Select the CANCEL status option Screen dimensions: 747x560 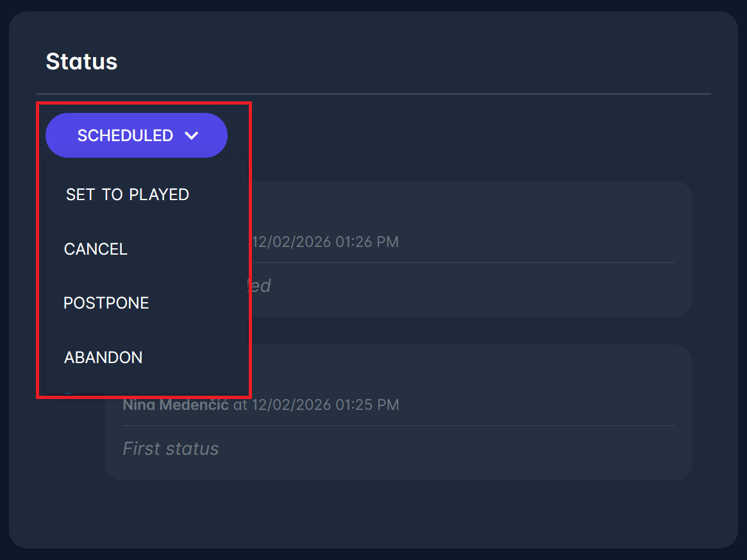coord(96,249)
